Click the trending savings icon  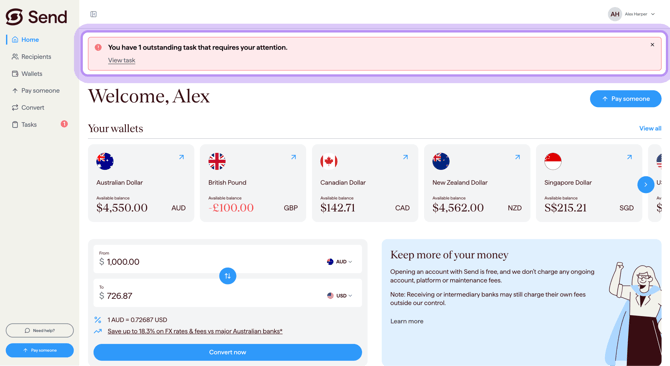point(98,331)
